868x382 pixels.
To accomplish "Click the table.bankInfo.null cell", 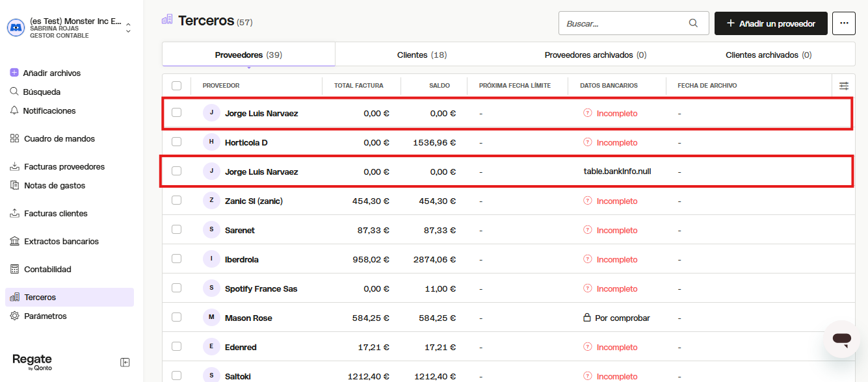I will pyautogui.click(x=617, y=172).
